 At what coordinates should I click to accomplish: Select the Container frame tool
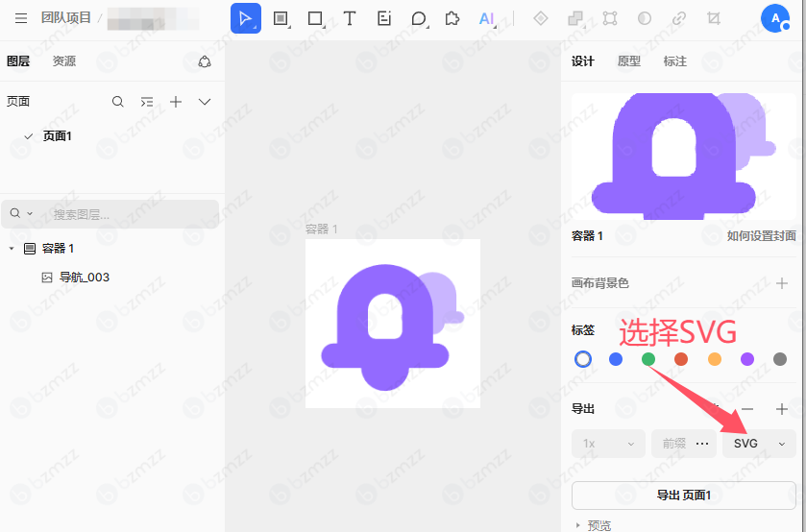(281, 18)
